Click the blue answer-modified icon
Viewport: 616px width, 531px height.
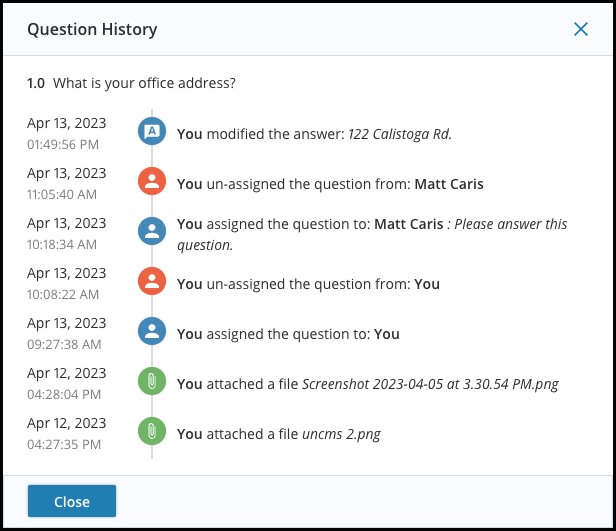[x=152, y=131]
